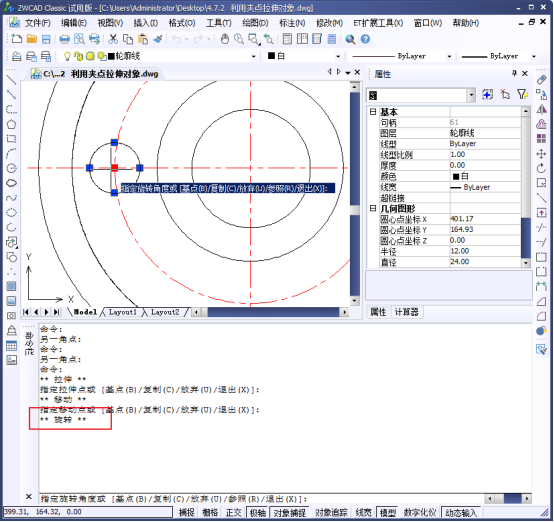Click the 半径 12.00 value field
This screenshot has width=554, height=522.
(x=485, y=251)
